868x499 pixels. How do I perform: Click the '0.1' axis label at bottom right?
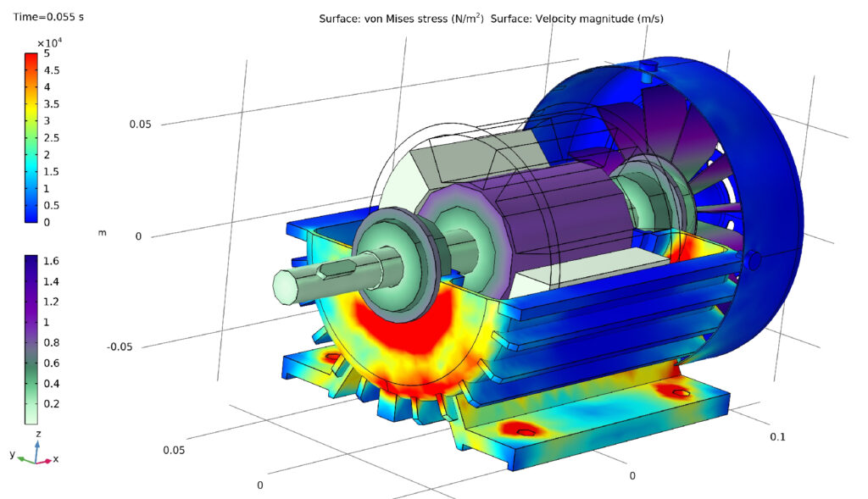[778, 437]
